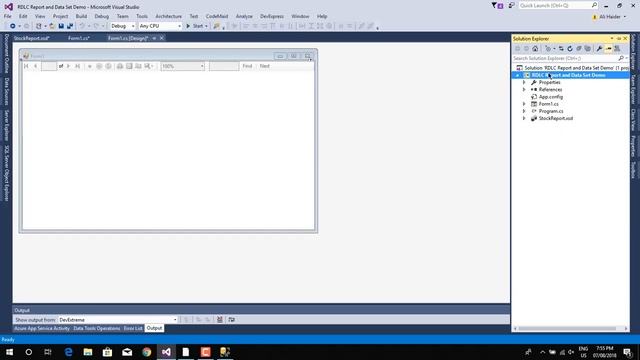Viewport: 640px width, 360px height.
Task: Click the Collapse All icon in Solution Explorer
Action: click(579, 49)
